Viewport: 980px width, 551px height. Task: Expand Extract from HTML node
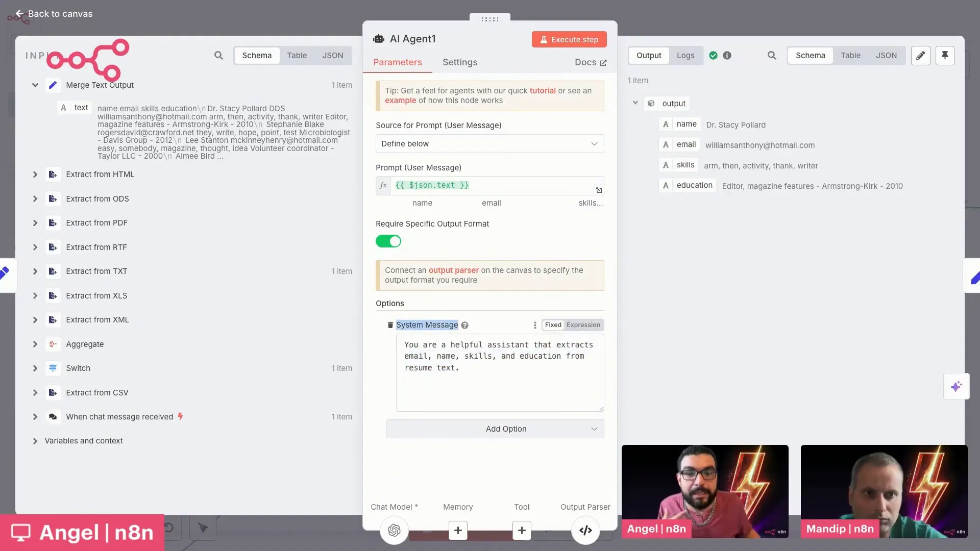pos(35,174)
